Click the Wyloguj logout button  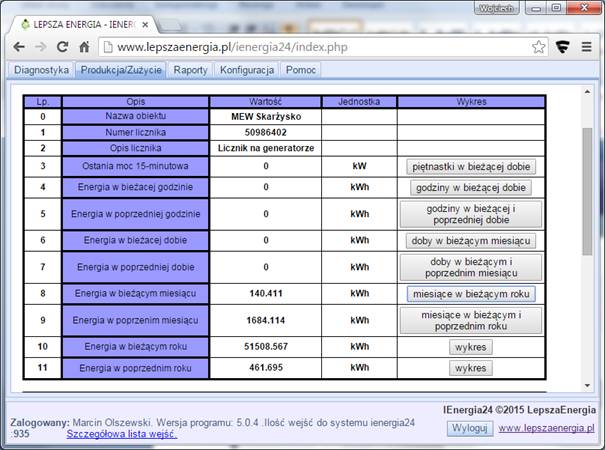470,428
